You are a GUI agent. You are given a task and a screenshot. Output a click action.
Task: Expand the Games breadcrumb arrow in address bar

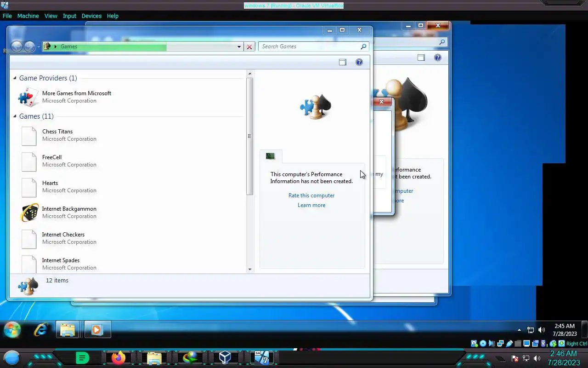click(x=56, y=46)
